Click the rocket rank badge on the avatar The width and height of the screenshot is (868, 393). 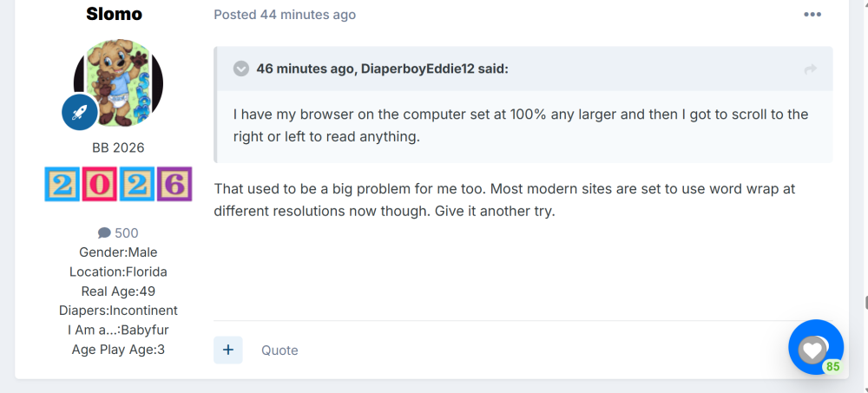coord(80,113)
